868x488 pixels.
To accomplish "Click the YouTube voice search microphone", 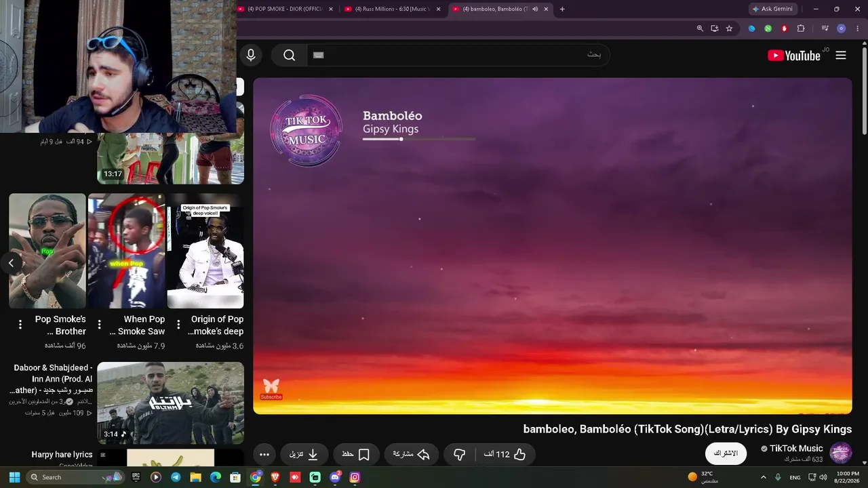I will click(251, 56).
